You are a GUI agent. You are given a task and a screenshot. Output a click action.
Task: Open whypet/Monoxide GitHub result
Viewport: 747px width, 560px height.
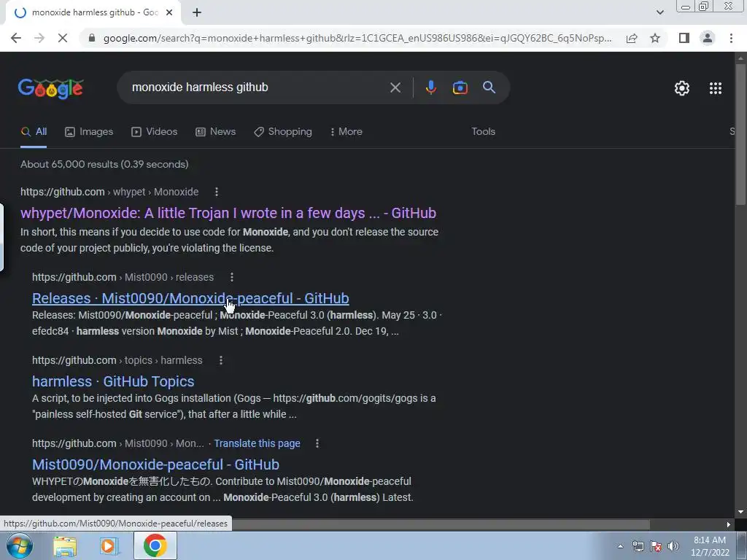(228, 213)
